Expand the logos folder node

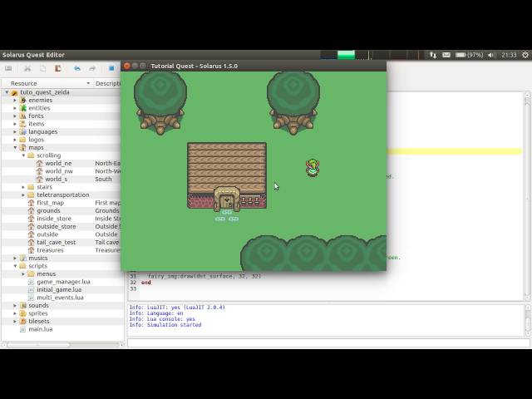pos(15,140)
